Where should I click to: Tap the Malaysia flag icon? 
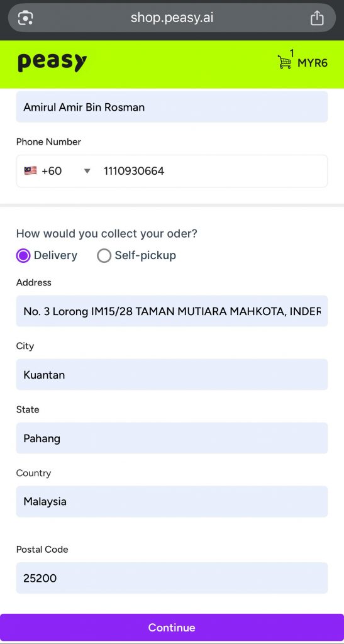coord(30,170)
